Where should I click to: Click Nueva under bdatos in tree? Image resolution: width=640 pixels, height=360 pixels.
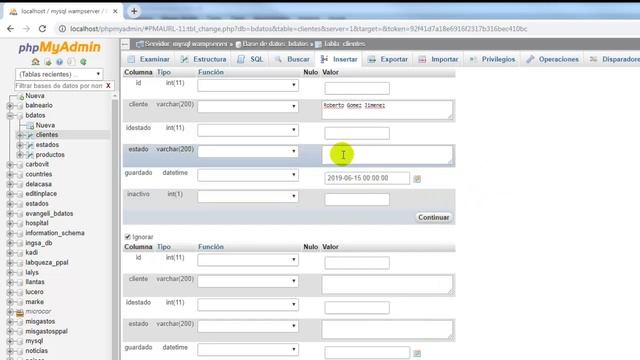pyautogui.click(x=45, y=125)
